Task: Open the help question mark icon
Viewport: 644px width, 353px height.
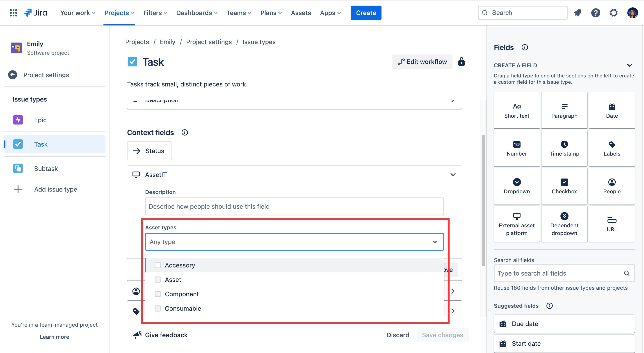Action: [596, 13]
